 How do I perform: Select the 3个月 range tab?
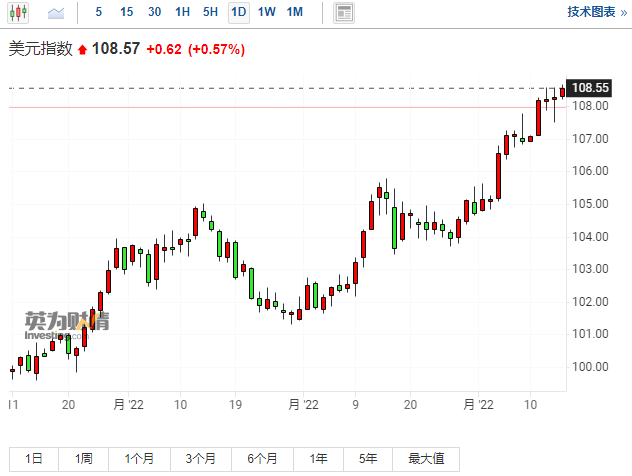(200, 459)
